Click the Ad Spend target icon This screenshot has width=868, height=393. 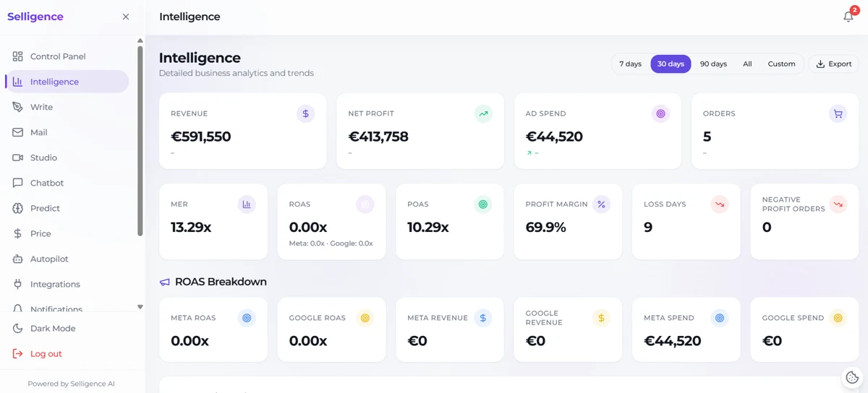click(660, 113)
